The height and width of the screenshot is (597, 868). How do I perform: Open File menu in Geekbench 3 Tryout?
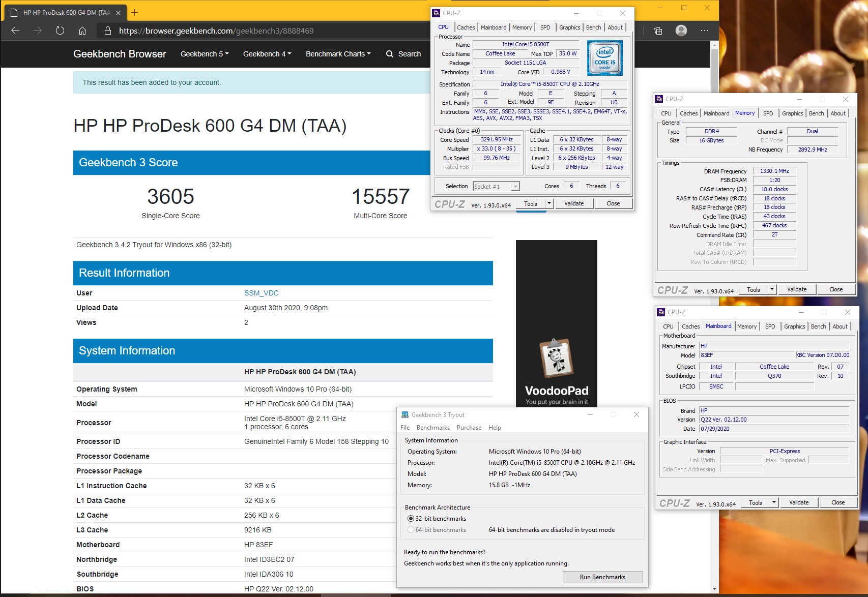[x=405, y=428]
